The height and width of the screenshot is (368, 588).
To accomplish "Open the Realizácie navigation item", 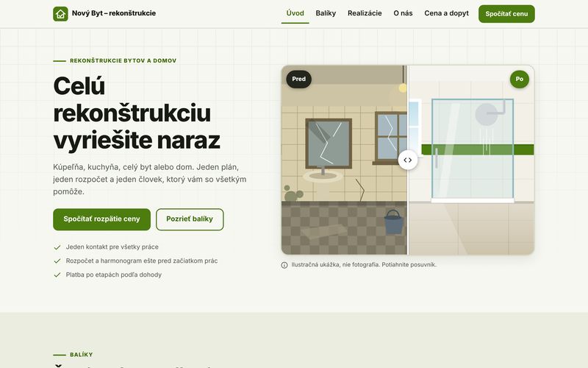I will pos(365,13).
